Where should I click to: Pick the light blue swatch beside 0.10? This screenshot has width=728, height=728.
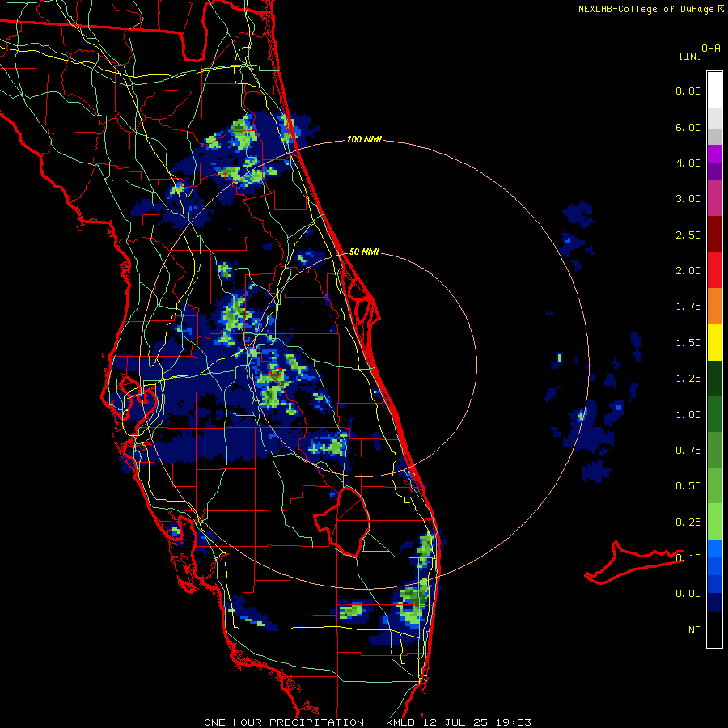(714, 548)
